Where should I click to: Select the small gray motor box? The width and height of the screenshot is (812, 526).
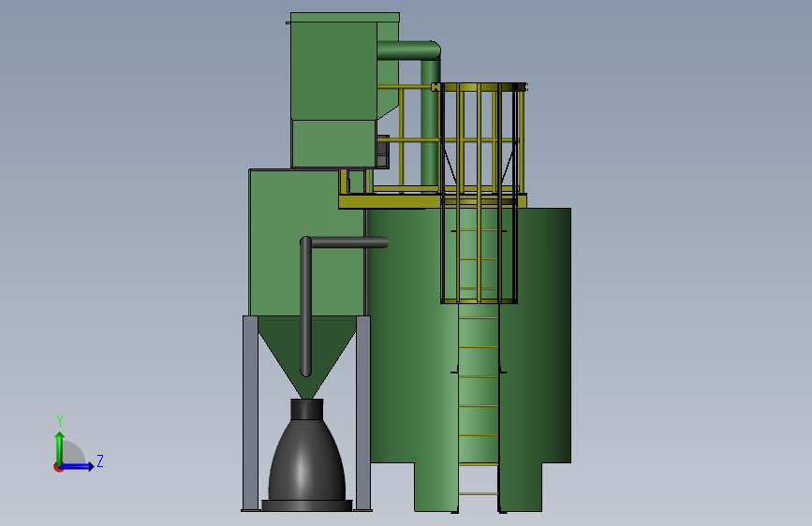click(x=383, y=152)
